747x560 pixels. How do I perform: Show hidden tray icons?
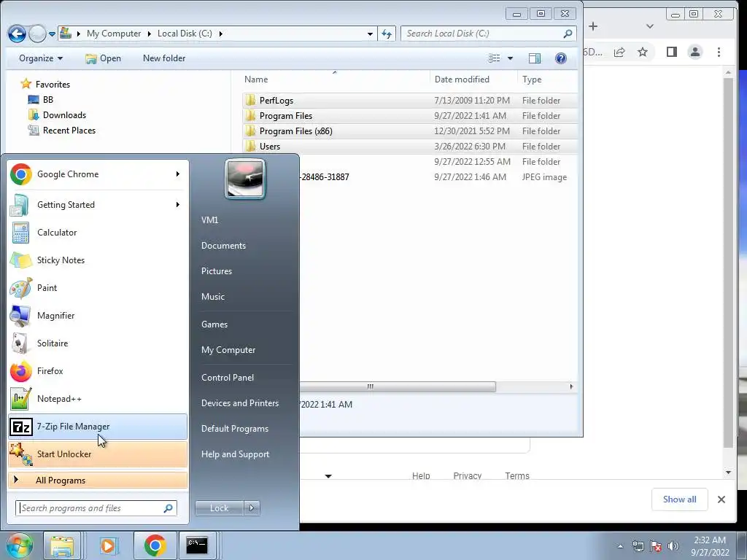[x=620, y=546]
